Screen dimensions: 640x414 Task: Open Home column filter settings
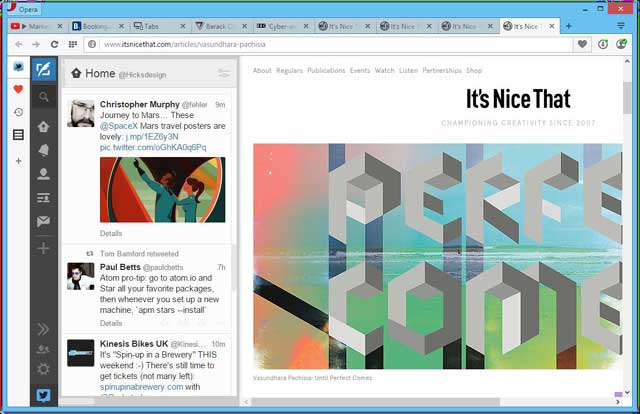[224, 73]
